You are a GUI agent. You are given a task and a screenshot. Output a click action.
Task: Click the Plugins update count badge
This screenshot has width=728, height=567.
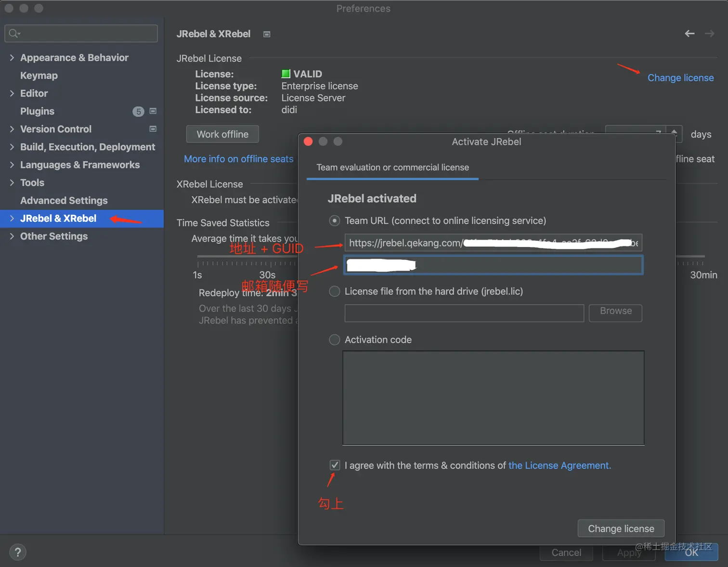point(138,111)
